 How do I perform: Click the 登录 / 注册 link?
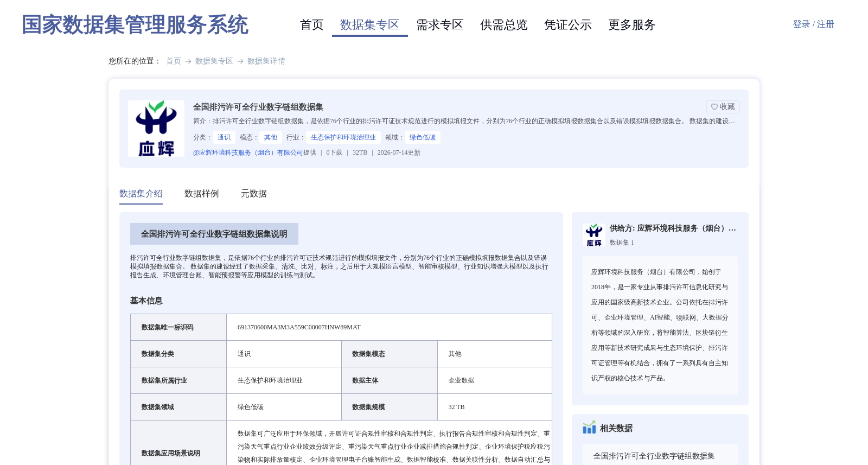(x=813, y=24)
